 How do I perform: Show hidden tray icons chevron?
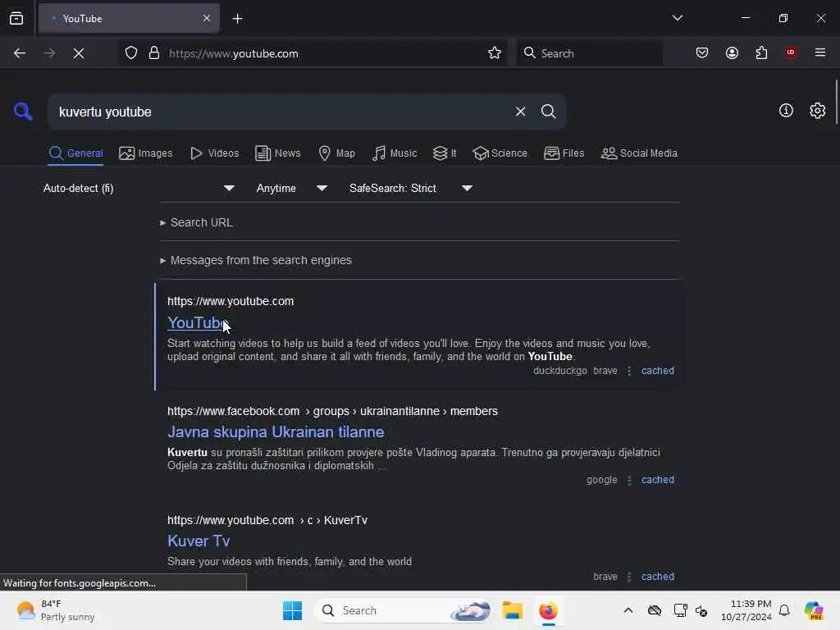(x=628, y=610)
